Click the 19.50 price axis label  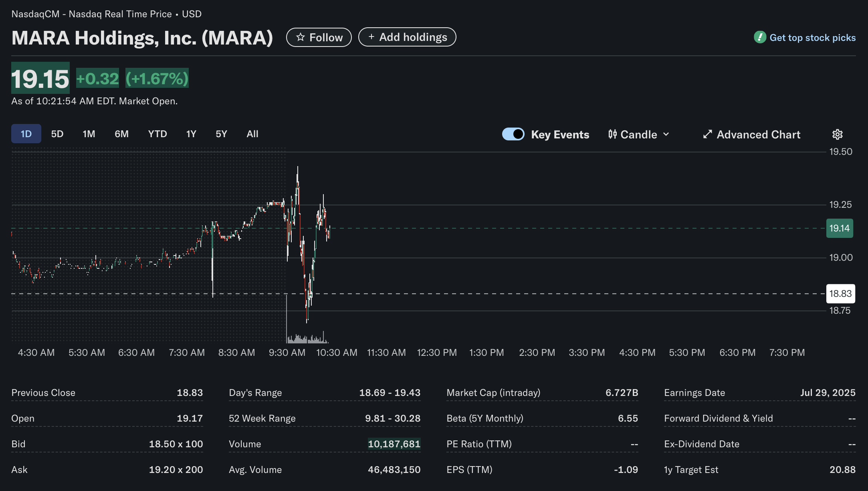(x=841, y=152)
